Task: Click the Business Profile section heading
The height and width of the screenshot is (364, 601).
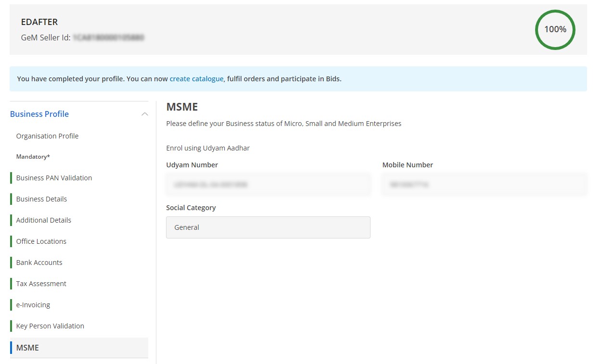Action: [39, 114]
